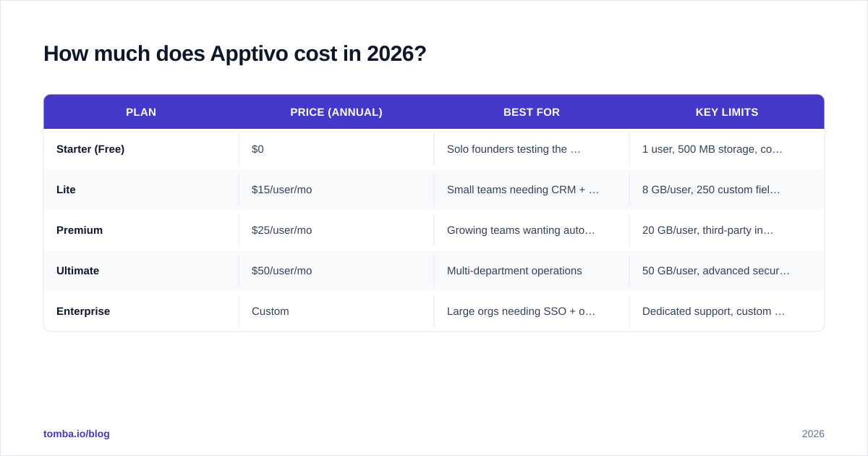Click 'Solo founders testing the …' cell
The image size is (868, 456).
532,149
